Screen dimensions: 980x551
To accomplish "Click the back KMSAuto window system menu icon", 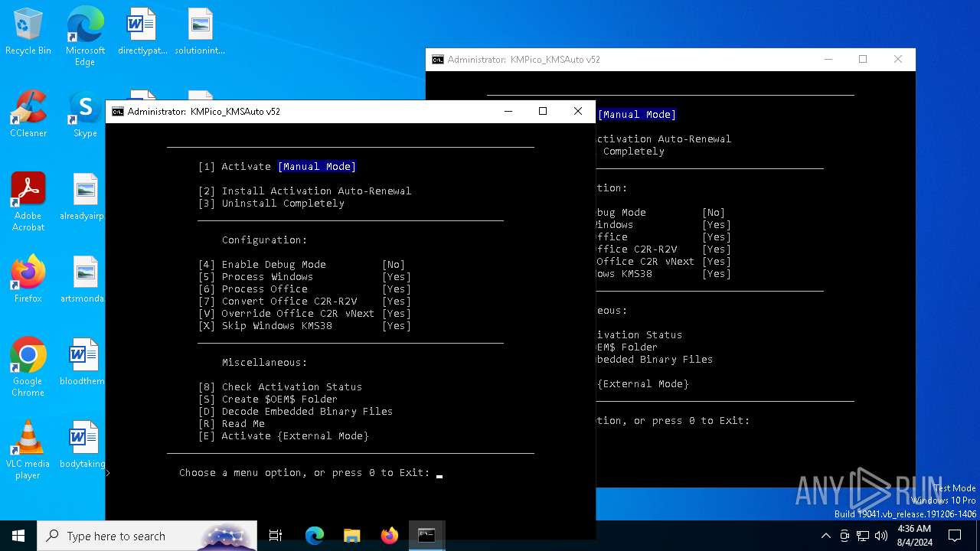I will click(x=438, y=60).
